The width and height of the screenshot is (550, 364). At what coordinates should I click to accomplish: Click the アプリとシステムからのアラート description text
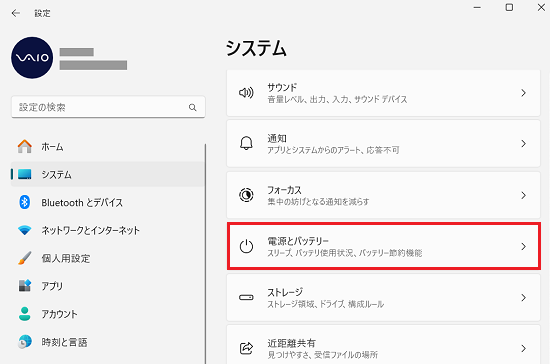tap(333, 150)
